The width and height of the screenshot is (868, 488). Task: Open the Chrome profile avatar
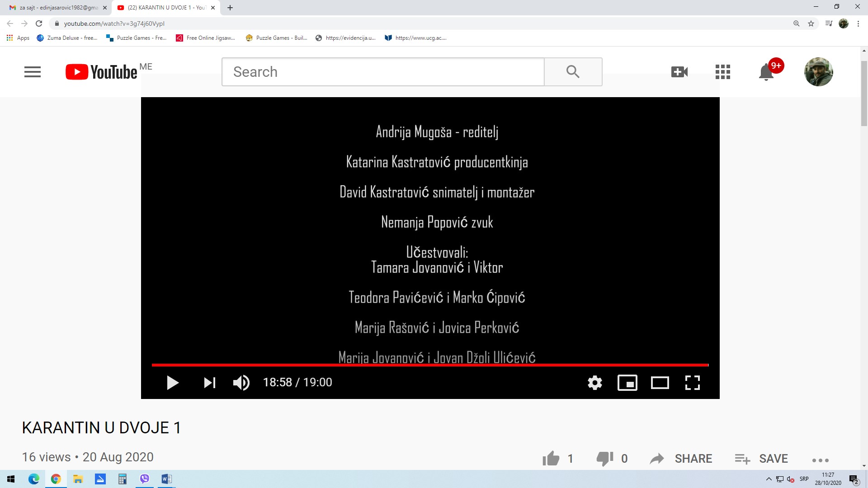click(x=844, y=23)
